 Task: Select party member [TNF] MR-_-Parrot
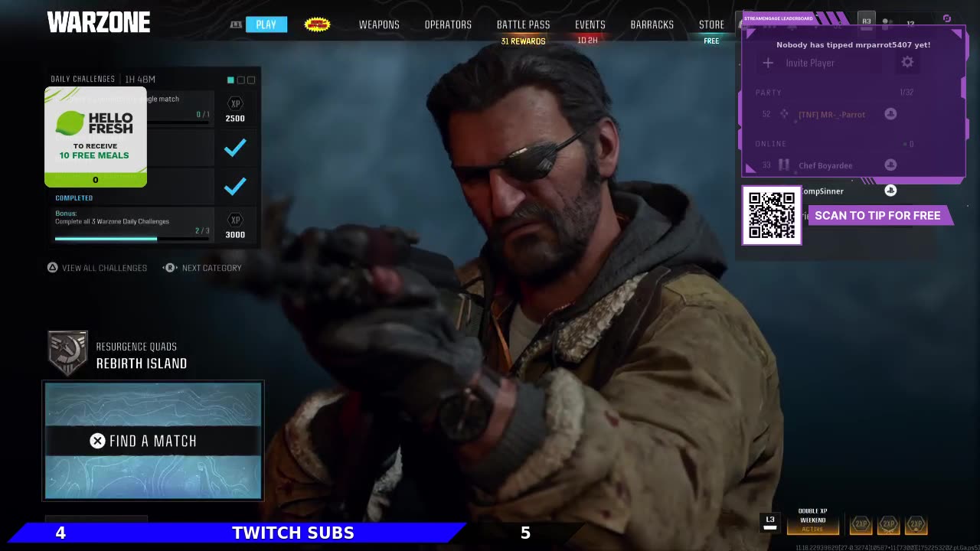point(831,114)
